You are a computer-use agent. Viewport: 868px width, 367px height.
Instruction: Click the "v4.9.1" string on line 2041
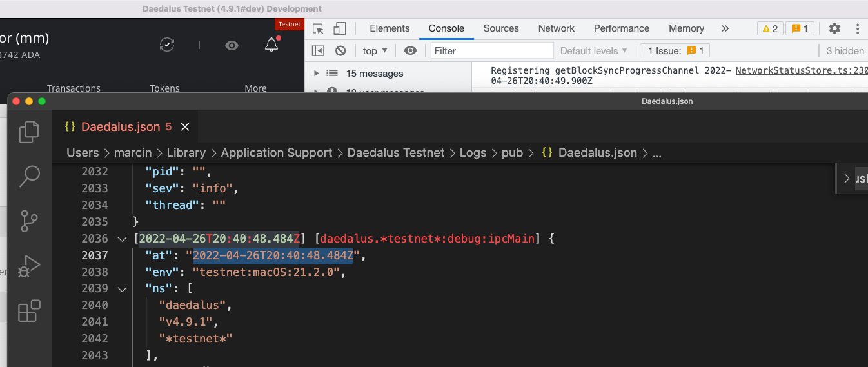tap(189, 321)
